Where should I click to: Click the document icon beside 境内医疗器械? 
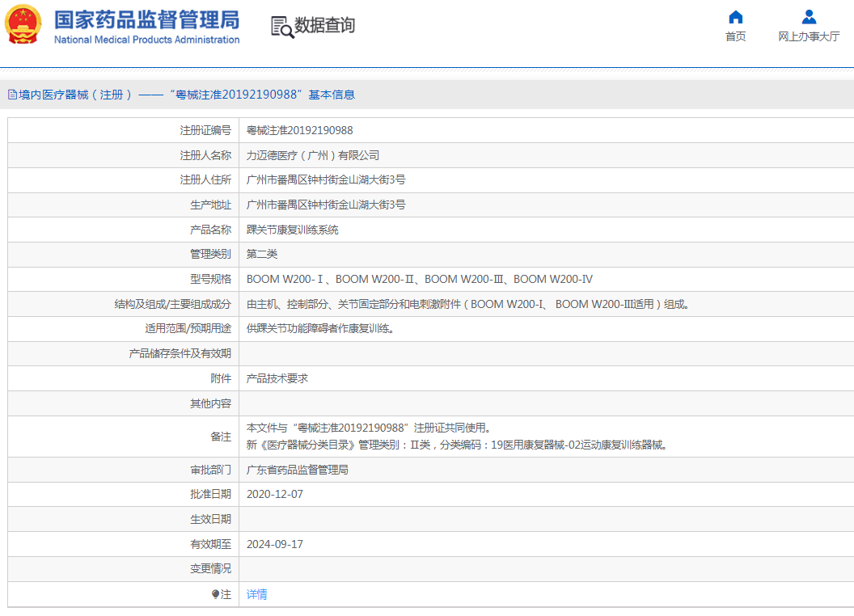click(12, 95)
